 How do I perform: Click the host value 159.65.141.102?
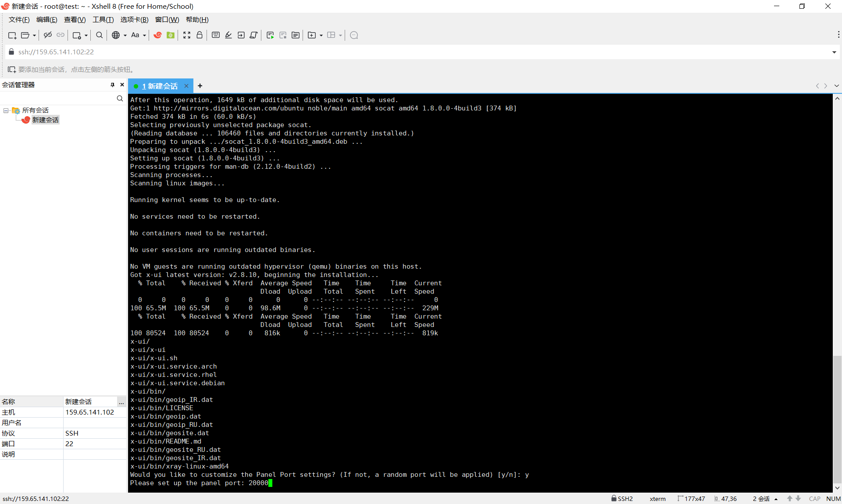click(89, 412)
